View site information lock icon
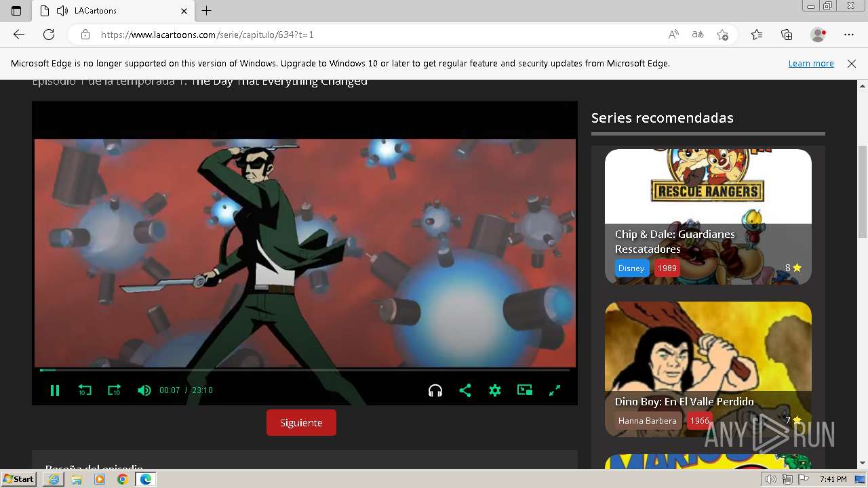 pyautogui.click(x=85, y=35)
